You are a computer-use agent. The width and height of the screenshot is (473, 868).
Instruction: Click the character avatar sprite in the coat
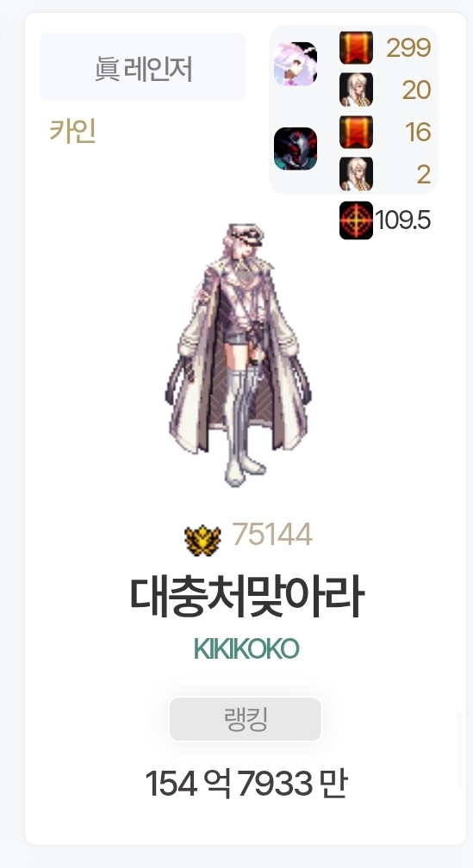pyautogui.click(x=238, y=355)
